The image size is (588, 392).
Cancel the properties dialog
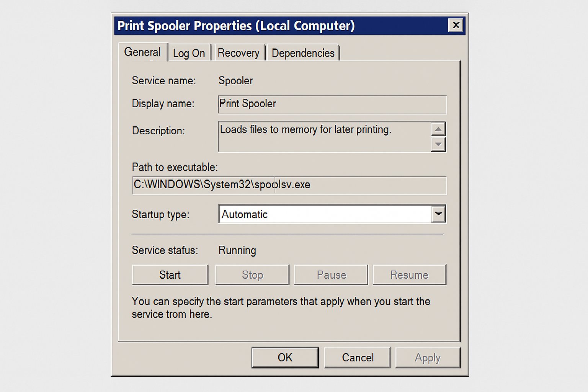(357, 357)
